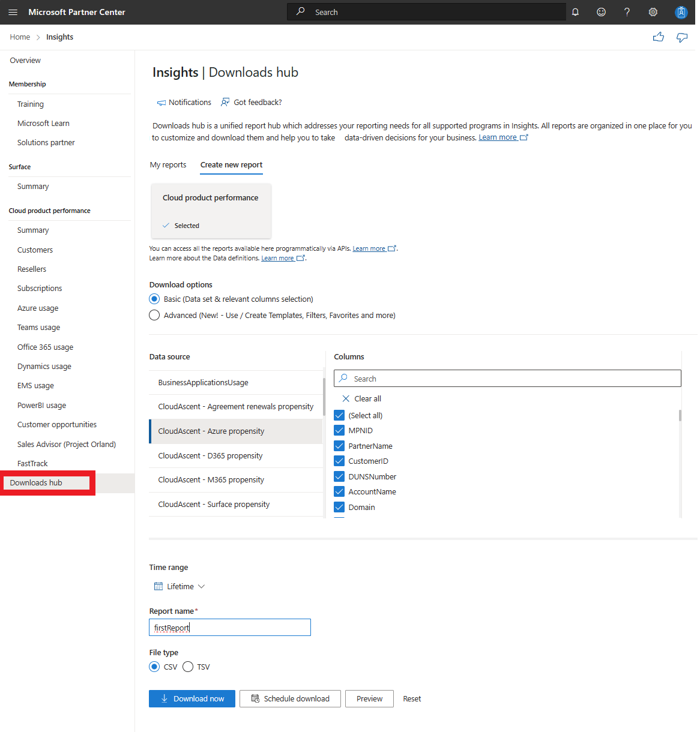Click external link icon after Data definitions
The image size is (700, 732).
point(301,258)
